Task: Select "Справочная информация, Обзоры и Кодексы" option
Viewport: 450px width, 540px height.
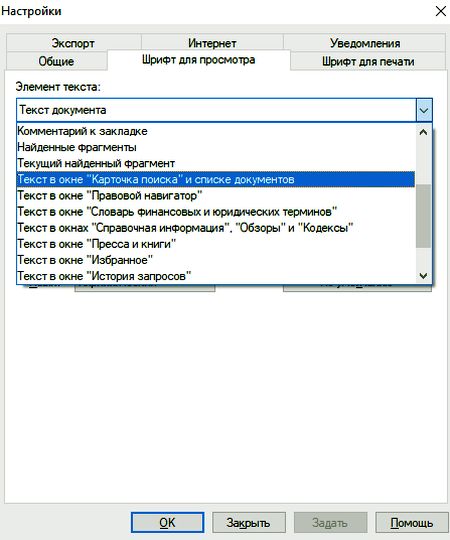Action: tap(216, 228)
